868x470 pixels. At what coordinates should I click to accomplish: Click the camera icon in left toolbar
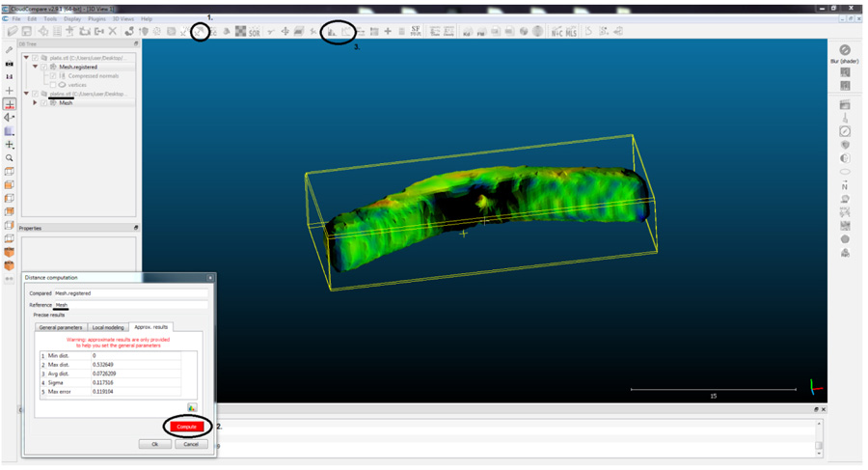pyautogui.click(x=10, y=63)
